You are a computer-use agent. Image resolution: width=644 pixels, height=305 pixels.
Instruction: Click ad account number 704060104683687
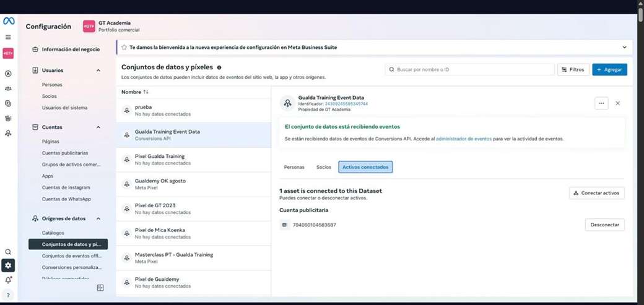[x=314, y=225]
